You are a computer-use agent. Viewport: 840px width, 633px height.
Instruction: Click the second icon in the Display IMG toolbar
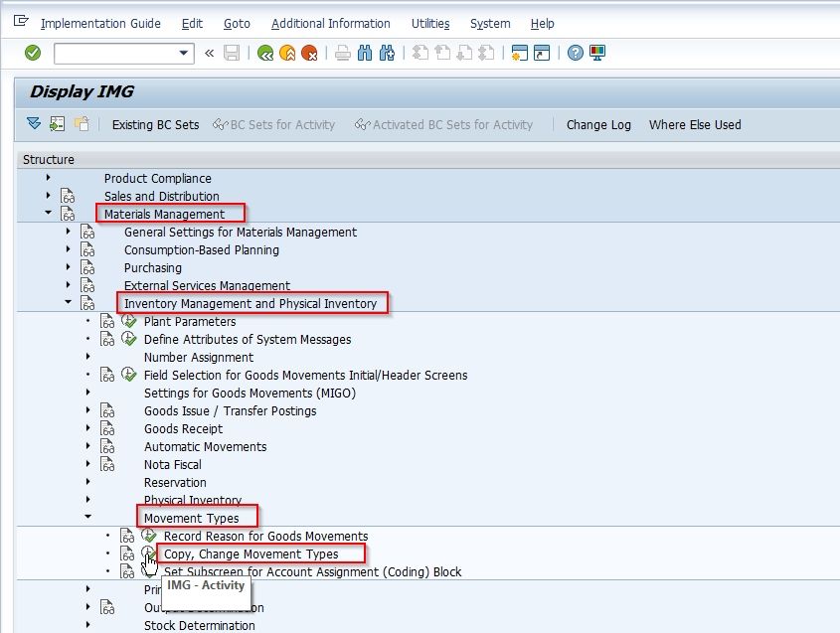pyautogui.click(x=58, y=124)
